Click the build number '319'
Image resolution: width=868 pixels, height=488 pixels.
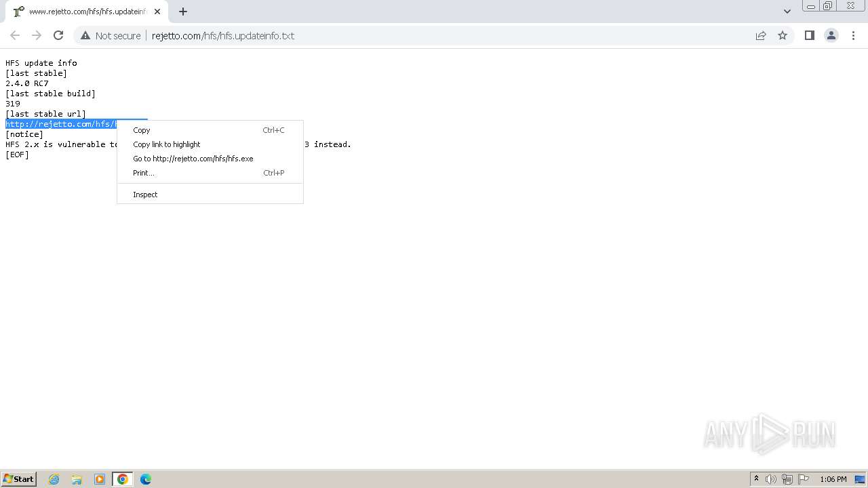pyautogui.click(x=13, y=104)
